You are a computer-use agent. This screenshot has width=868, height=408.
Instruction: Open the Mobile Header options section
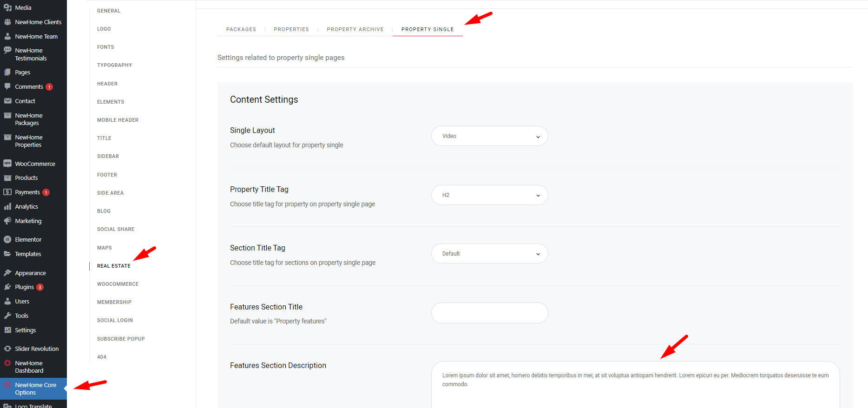click(118, 120)
